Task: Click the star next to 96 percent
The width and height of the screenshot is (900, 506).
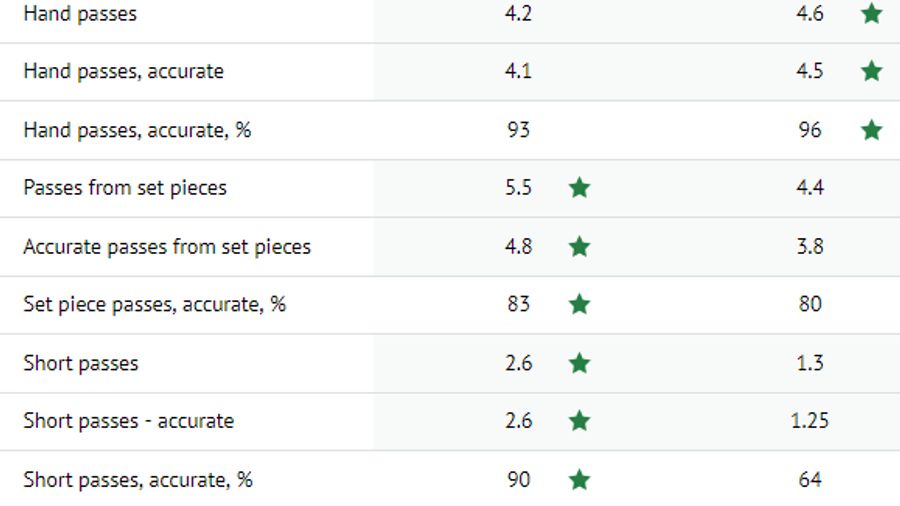Action: point(872,130)
